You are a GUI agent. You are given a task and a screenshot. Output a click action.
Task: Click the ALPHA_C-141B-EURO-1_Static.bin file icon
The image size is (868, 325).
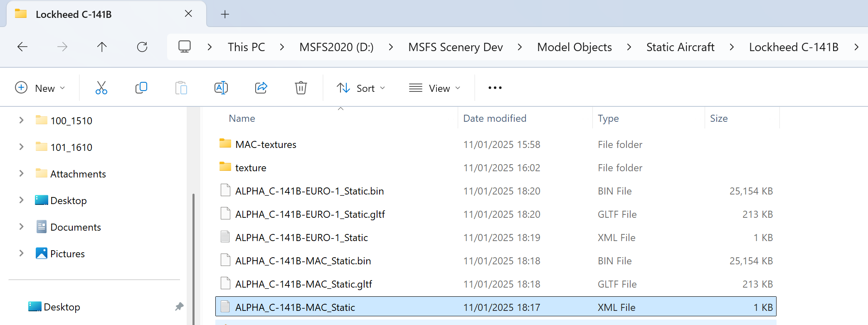pos(225,190)
